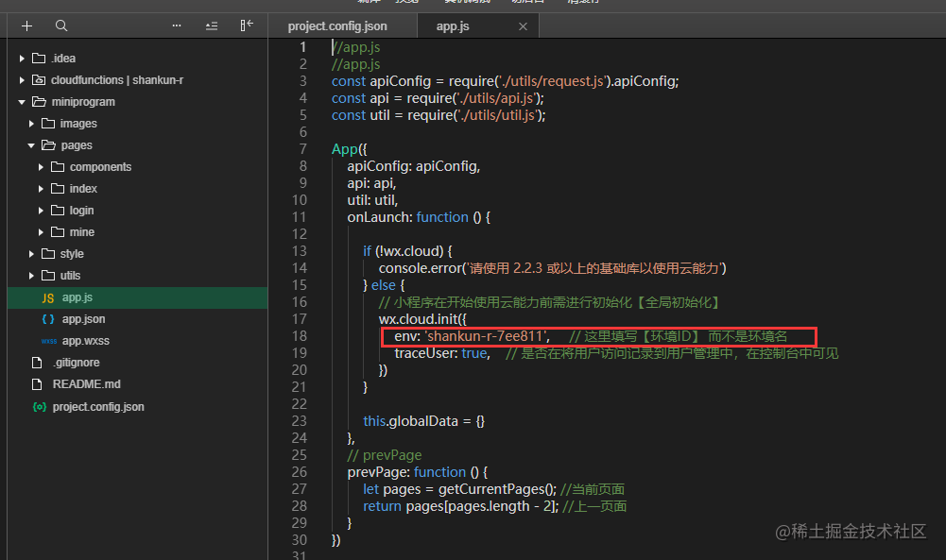Image resolution: width=946 pixels, height=560 pixels.
Task: Click the style folder icon
Action: click(x=48, y=253)
